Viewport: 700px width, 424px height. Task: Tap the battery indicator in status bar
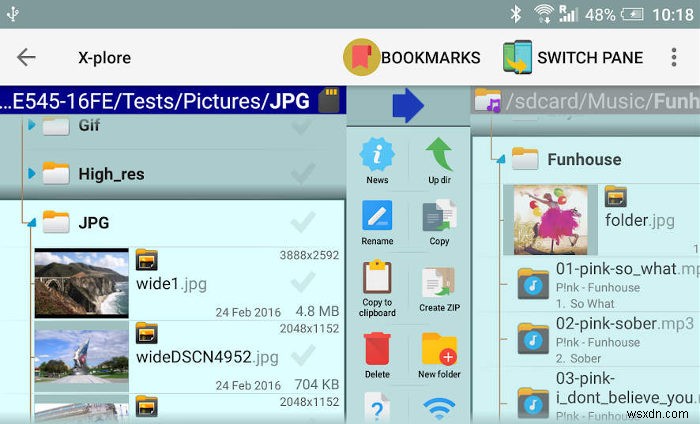coord(631,14)
